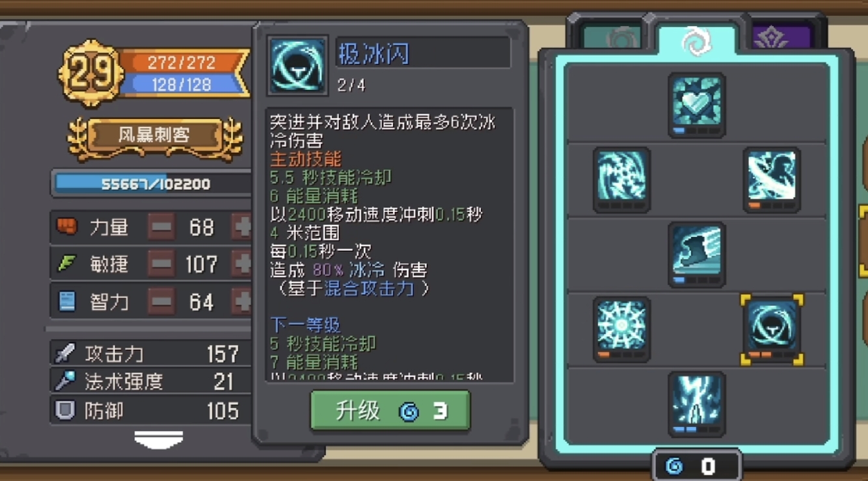The image size is (868, 481).
Task: Expand stats list with the white down arrow
Action: point(159,440)
